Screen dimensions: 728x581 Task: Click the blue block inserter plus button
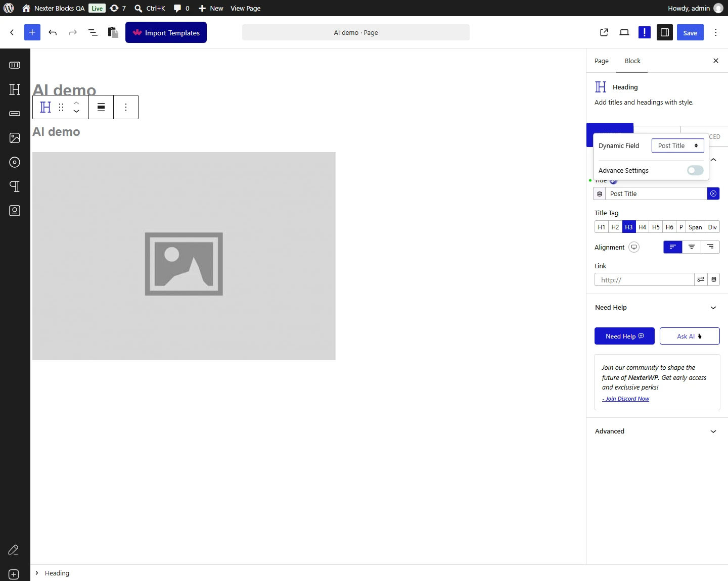(x=32, y=32)
